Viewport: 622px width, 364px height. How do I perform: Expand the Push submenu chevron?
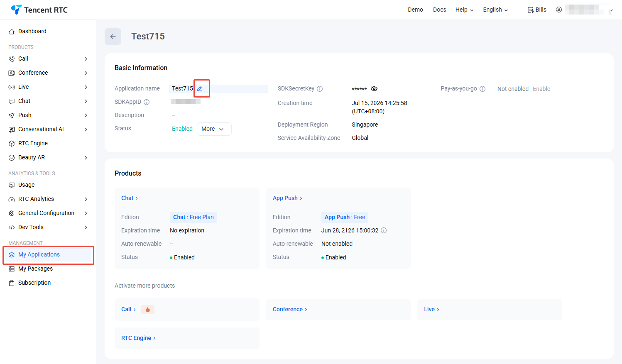pos(86,115)
